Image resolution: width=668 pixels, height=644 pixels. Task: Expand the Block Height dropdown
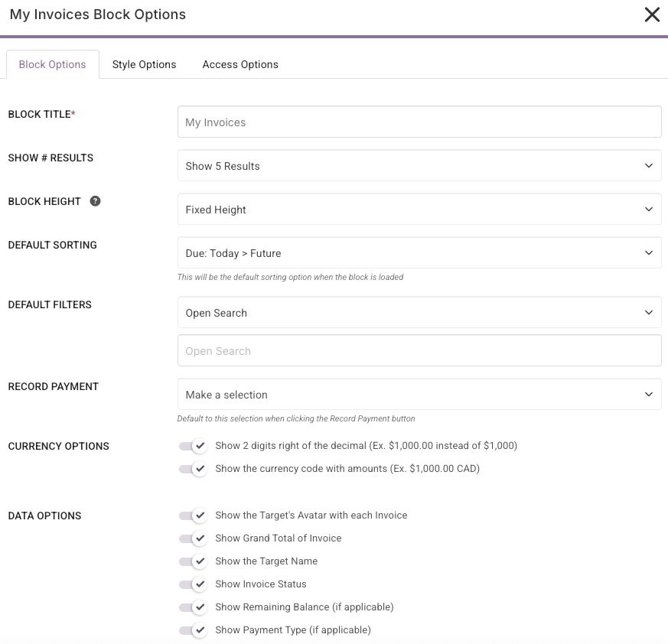(419, 210)
